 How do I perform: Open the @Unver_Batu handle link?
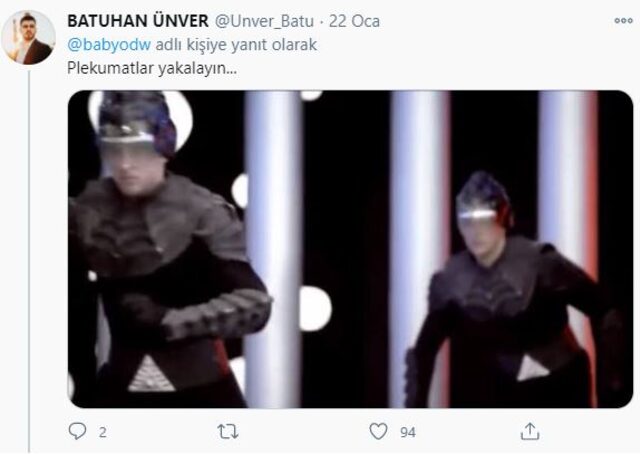click(264, 21)
